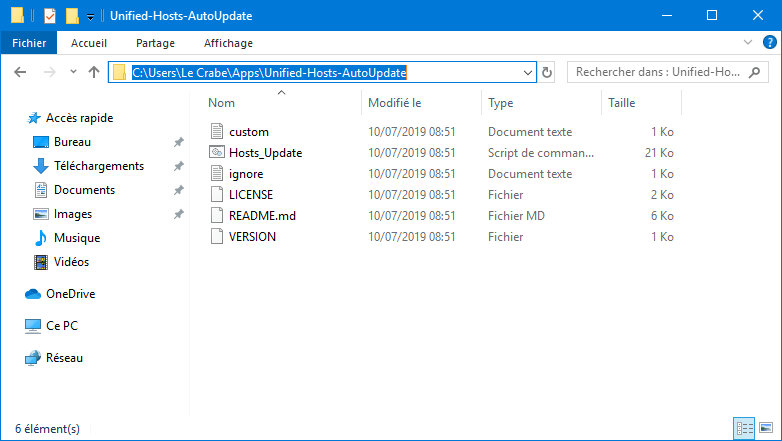This screenshot has height=441, width=782.
Task: Click the pin icon next to Images
Action: 179,214
